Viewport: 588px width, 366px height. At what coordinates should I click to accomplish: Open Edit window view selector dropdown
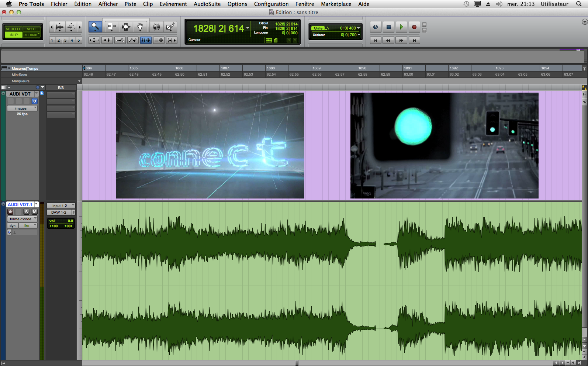6,87
